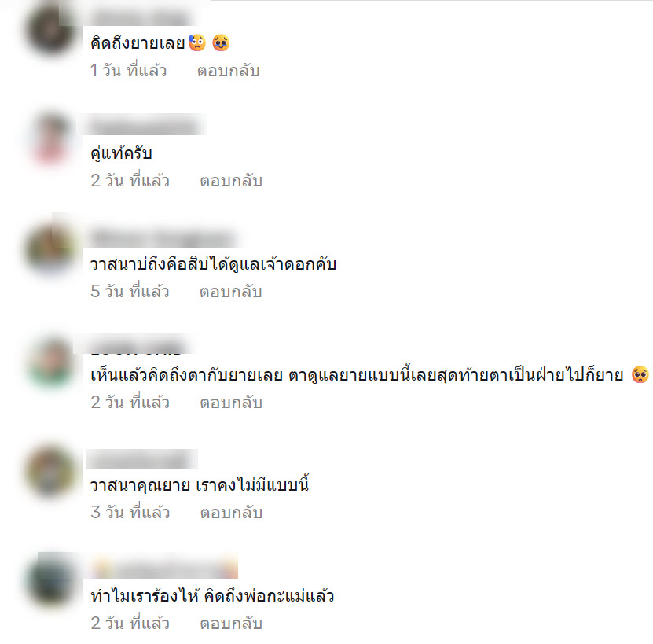Click the teary emoji after ไปก็ยาย
This screenshot has height=644, width=653.
point(640,375)
